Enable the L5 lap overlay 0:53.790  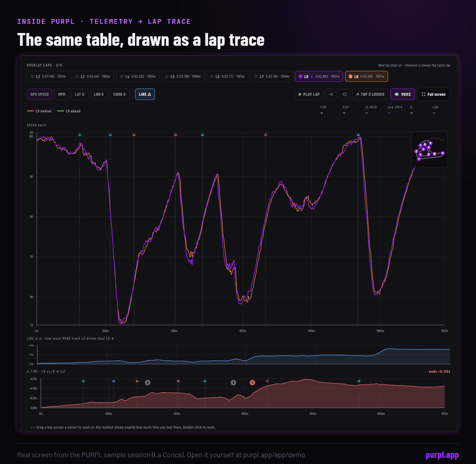coord(183,76)
